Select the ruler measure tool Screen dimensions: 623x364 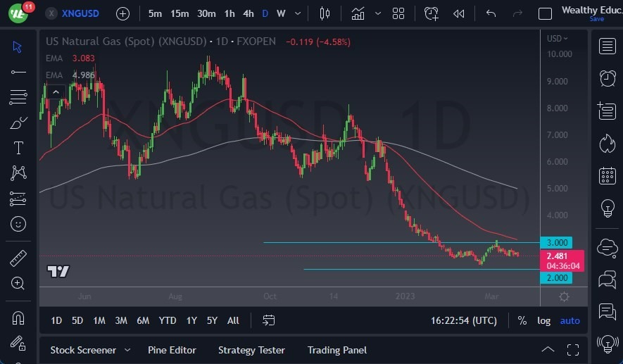tap(18, 258)
